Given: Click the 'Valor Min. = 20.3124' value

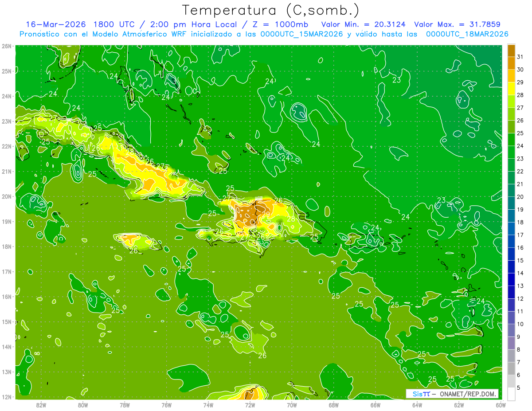Looking at the screenshot, I should 363,24.
